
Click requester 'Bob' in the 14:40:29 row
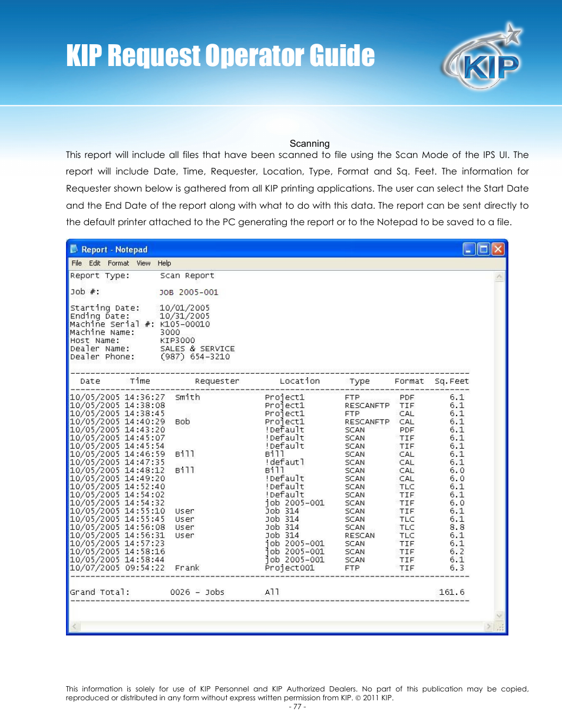pyautogui.click(x=183, y=421)
